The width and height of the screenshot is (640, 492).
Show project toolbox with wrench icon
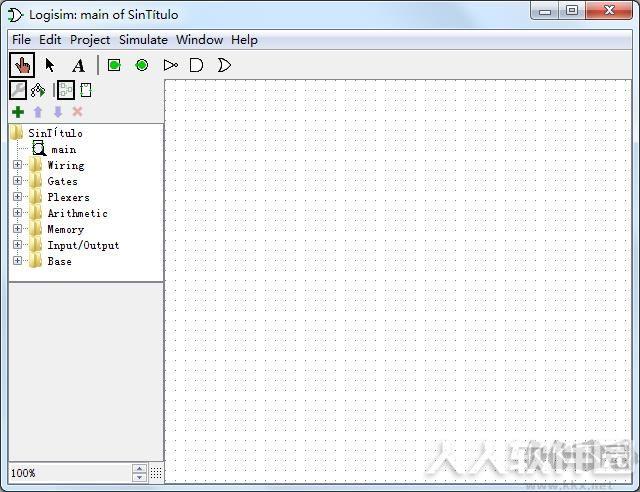coord(18,90)
